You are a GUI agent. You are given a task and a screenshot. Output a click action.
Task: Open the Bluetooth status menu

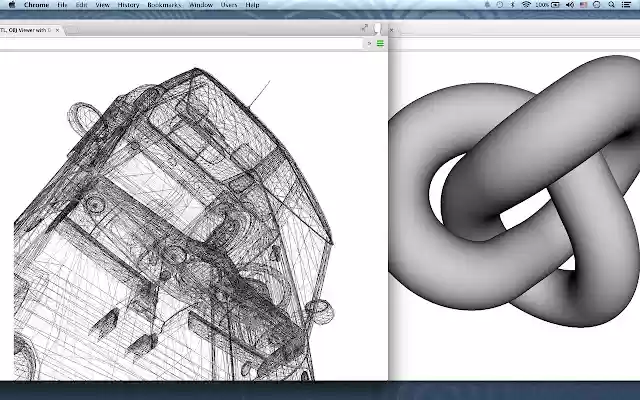(x=513, y=5)
